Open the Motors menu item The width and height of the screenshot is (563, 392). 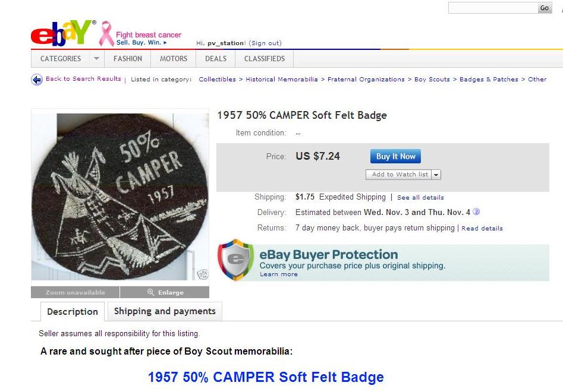tap(174, 58)
